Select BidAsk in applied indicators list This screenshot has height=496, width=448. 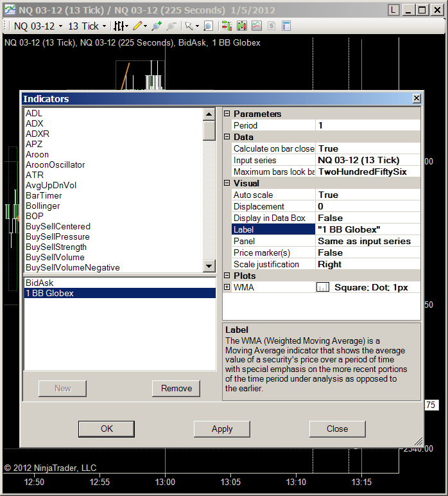pos(120,283)
